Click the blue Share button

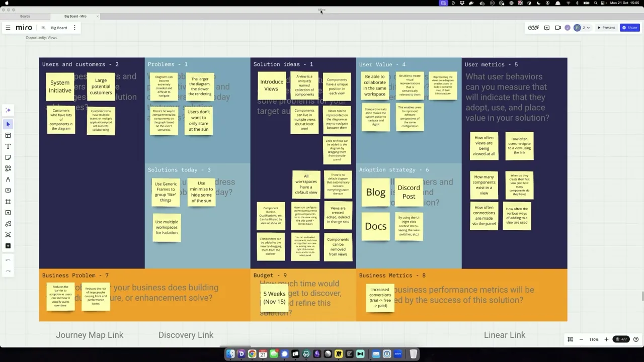tap(629, 28)
